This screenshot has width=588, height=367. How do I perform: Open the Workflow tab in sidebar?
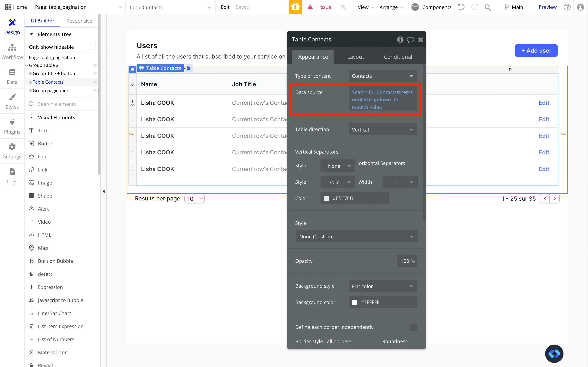click(12, 52)
